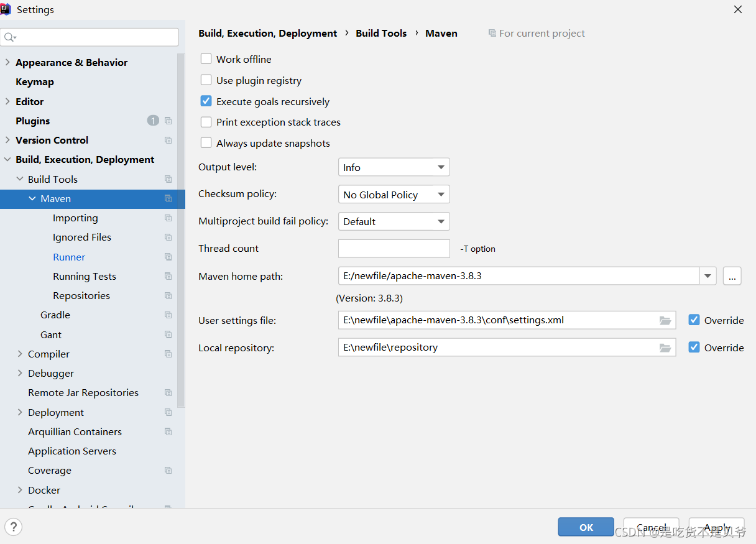Toggle Override for User settings file
The width and height of the screenshot is (756, 544).
point(694,320)
